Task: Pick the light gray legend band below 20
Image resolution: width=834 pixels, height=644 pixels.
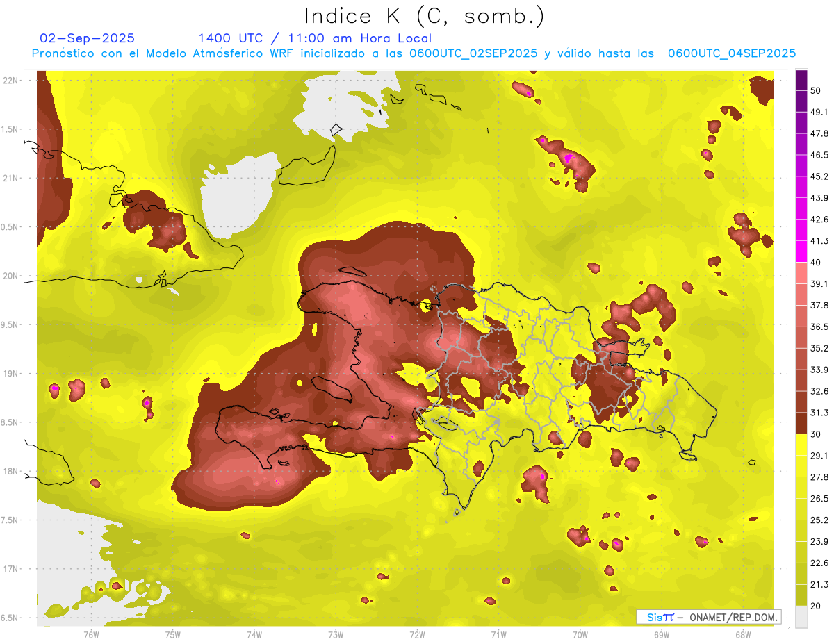Action: pyautogui.click(x=801, y=617)
